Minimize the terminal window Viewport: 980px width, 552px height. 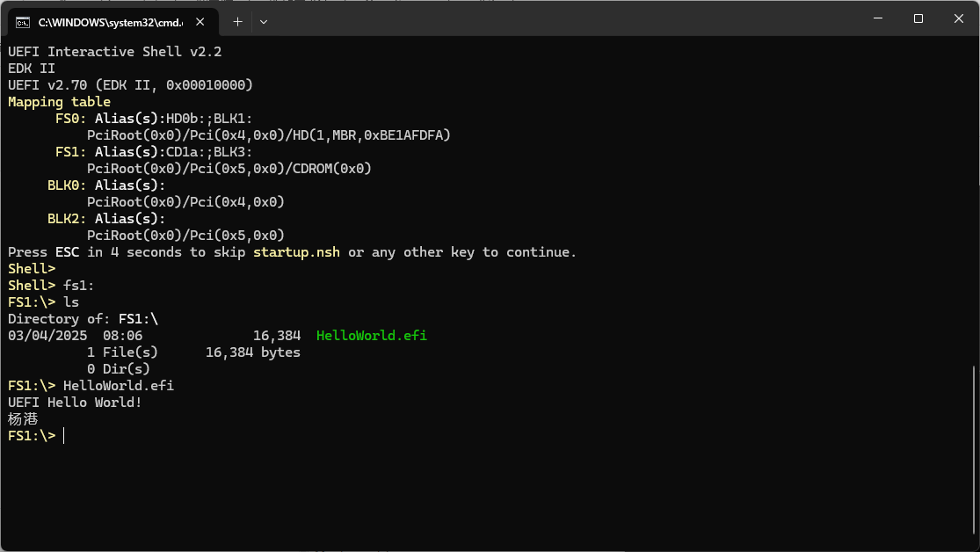877,18
